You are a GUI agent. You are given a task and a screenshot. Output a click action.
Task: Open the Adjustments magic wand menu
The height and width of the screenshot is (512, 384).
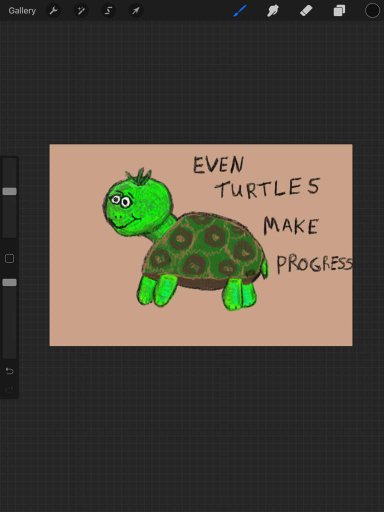(x=81, y=11)
